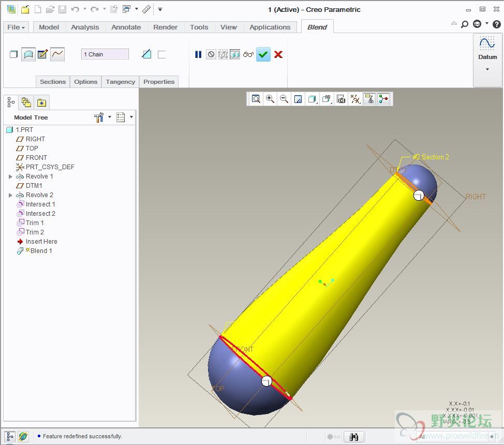
Task: Toggle datum display filters
Action: click(x=355, y=99)
